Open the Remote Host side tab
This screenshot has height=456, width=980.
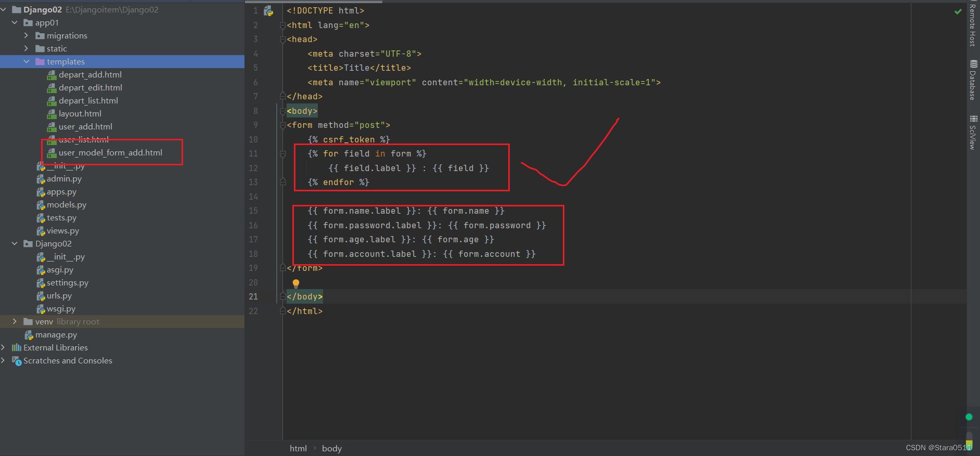pyautogui.click(x=973, y=25)
